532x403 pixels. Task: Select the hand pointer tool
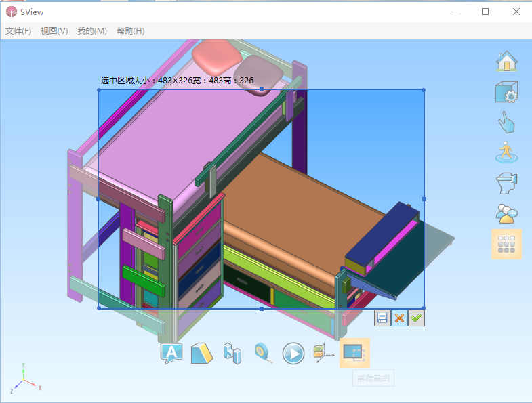[x=506, y=122]
